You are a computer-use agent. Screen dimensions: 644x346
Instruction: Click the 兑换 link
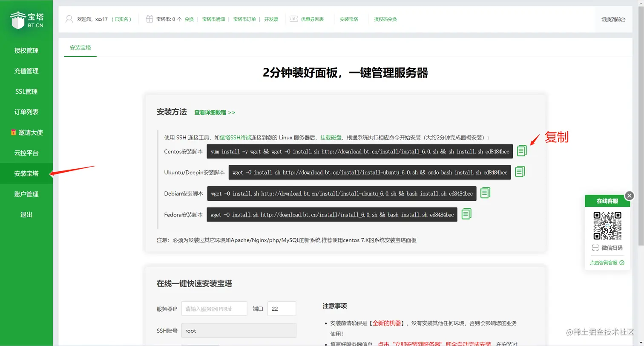[x=189, y=19]
